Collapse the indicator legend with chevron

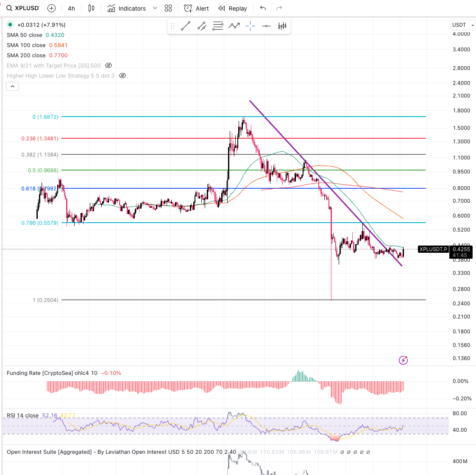pos(12,87)
